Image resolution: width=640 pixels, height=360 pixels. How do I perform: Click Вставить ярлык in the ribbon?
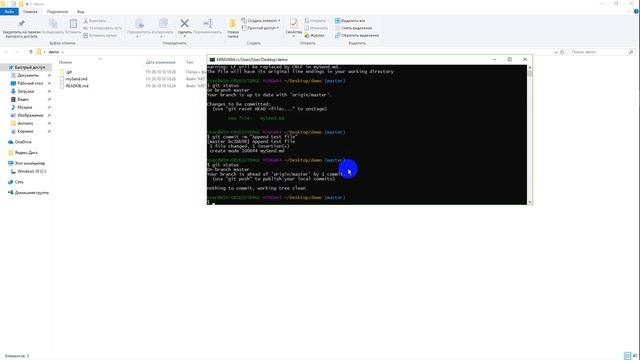[100, 36]
